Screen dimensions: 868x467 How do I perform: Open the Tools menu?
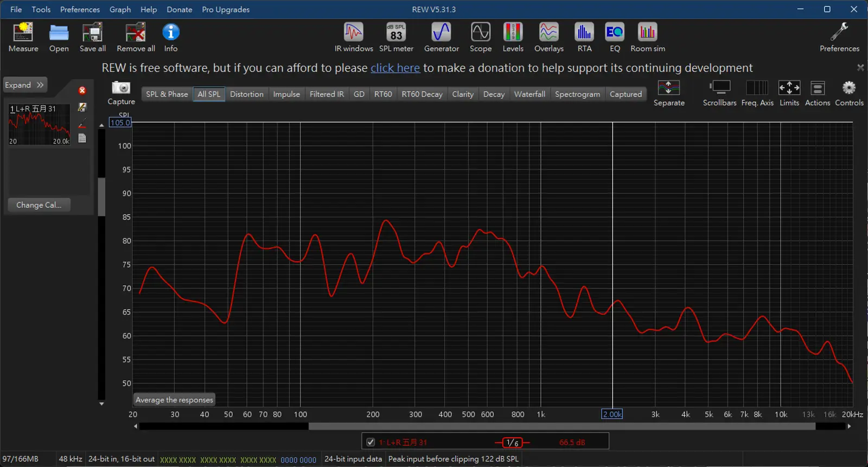pos(41,9)
